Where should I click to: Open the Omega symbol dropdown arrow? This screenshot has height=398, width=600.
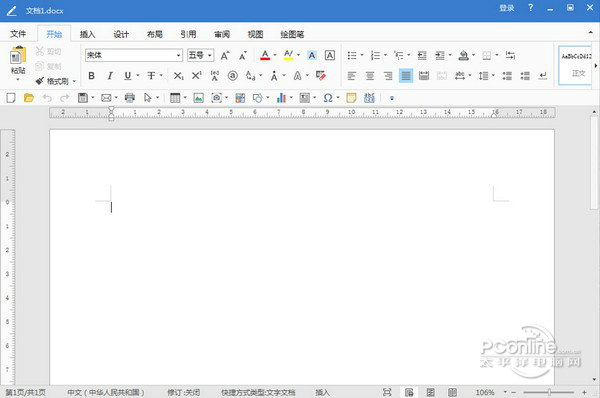[338, 98]
